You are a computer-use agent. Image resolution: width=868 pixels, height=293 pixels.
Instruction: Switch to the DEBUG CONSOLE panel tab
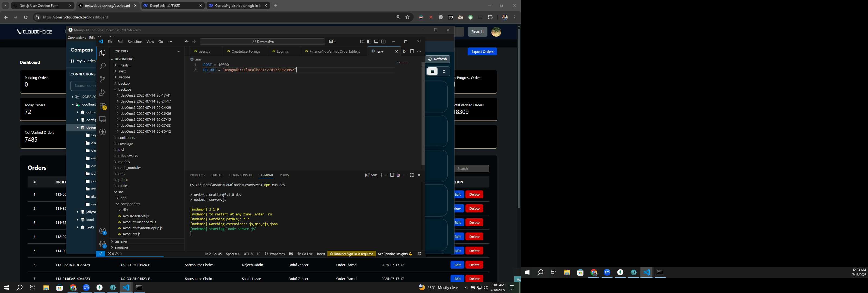pos(241,175)
